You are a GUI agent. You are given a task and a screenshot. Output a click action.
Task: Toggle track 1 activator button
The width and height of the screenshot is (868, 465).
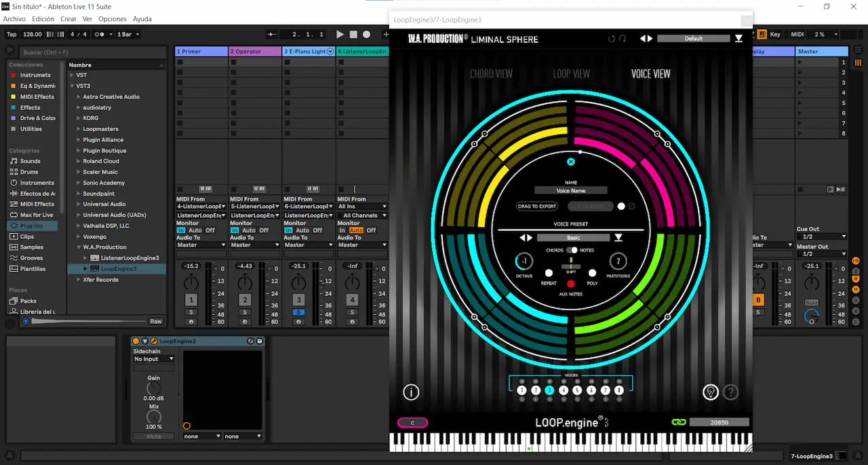pos(191,299)
